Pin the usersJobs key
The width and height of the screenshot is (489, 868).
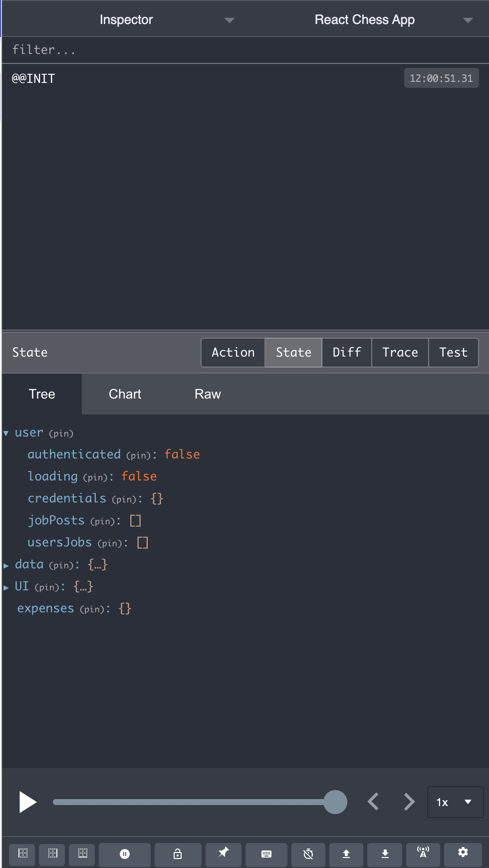(110, 543)
